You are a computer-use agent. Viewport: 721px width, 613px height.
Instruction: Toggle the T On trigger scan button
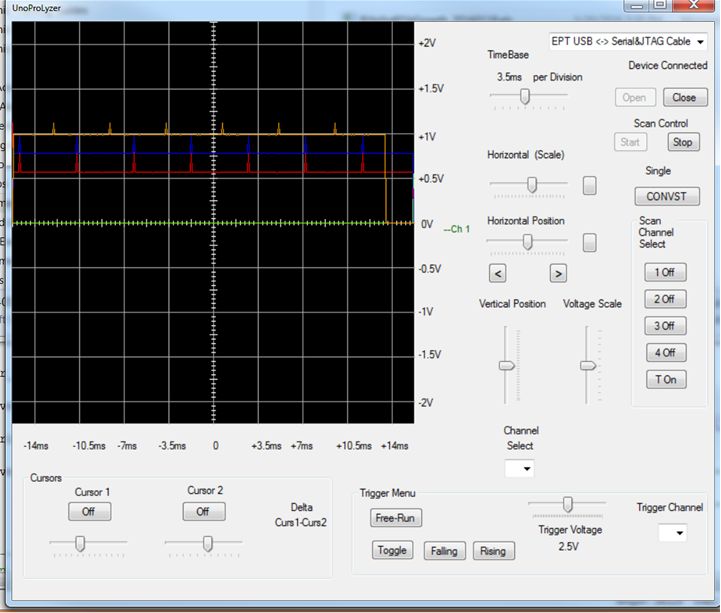tap(666, 379)
